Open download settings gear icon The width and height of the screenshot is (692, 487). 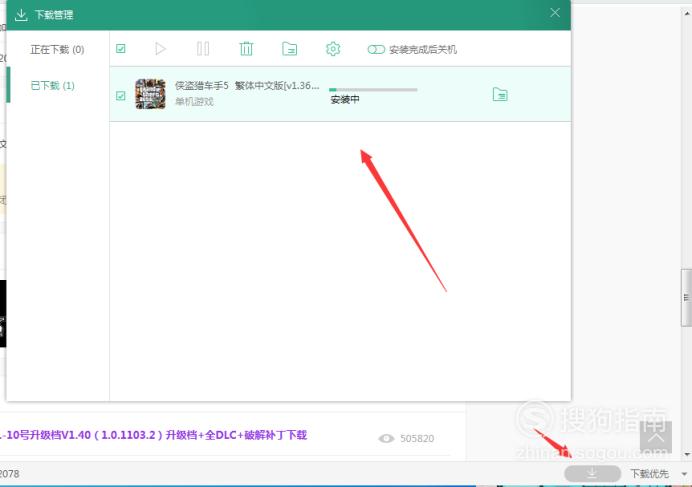click(x=333, y=49)
